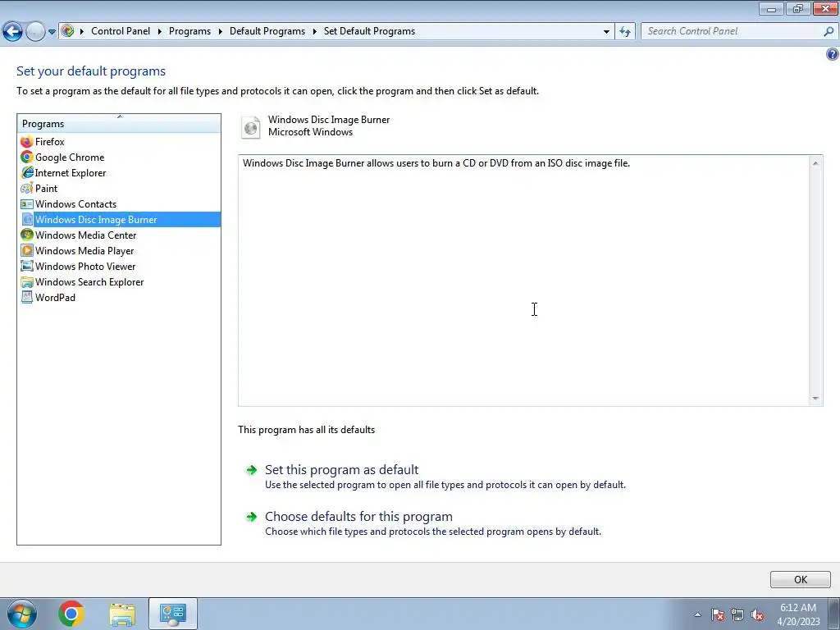Image resolution: width=840 pixels, height=630 pixels.
Task: Click the Windows Media Player icon
Action: [27, 251]
